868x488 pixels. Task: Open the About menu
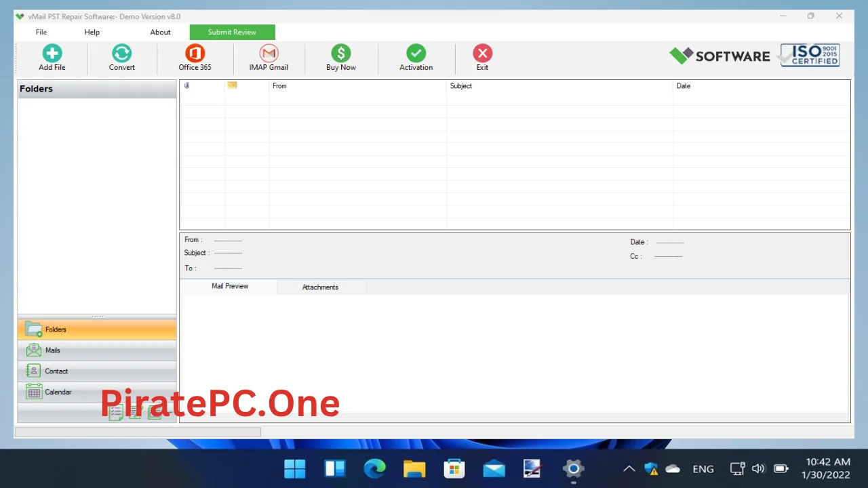coord(160,32)
